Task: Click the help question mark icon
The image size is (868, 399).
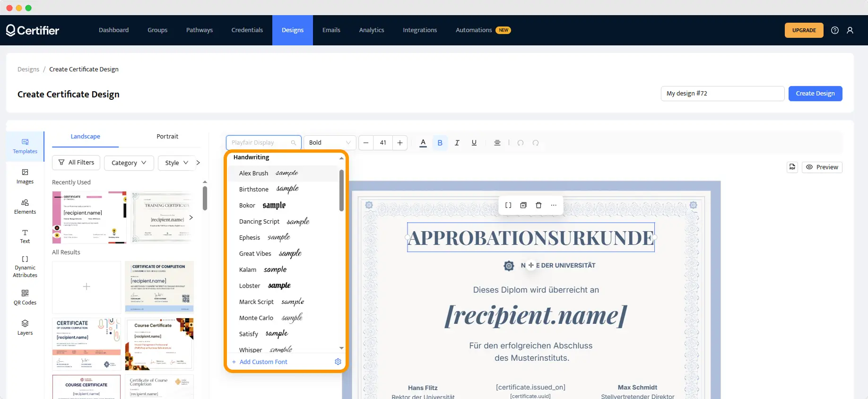Action: [x=835, y=30]
